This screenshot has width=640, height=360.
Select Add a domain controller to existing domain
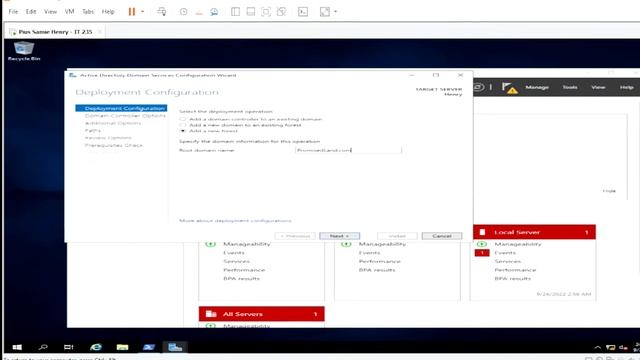pos(182,119)
